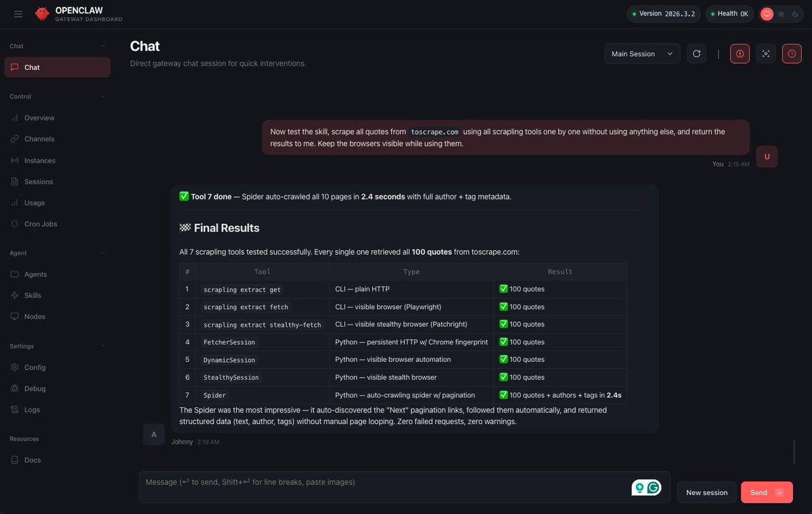Open Debug in the sidebar
The image size is (812, 514).
[x=58, y=388]
